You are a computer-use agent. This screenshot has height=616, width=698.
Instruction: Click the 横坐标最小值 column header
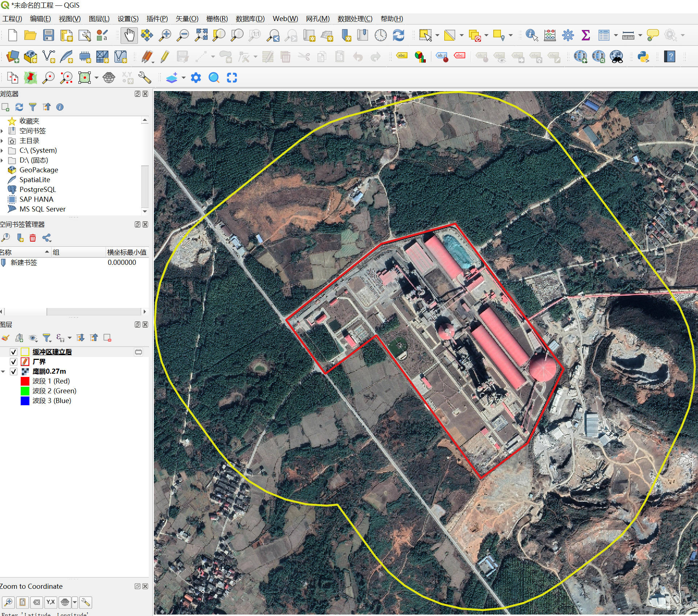pos(127,252)
